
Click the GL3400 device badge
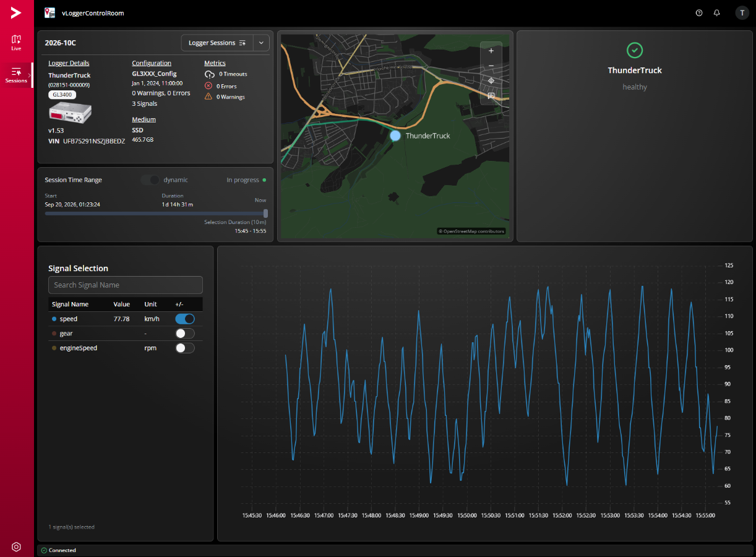click(x=62, y=95)
